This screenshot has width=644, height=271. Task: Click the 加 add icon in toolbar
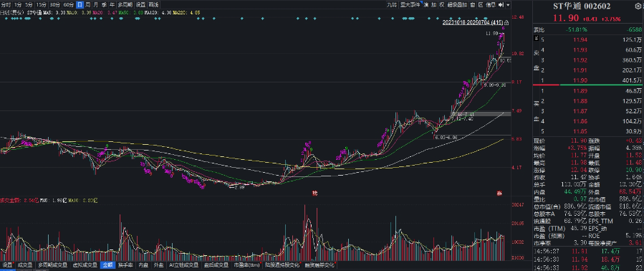tap(433, 5)
